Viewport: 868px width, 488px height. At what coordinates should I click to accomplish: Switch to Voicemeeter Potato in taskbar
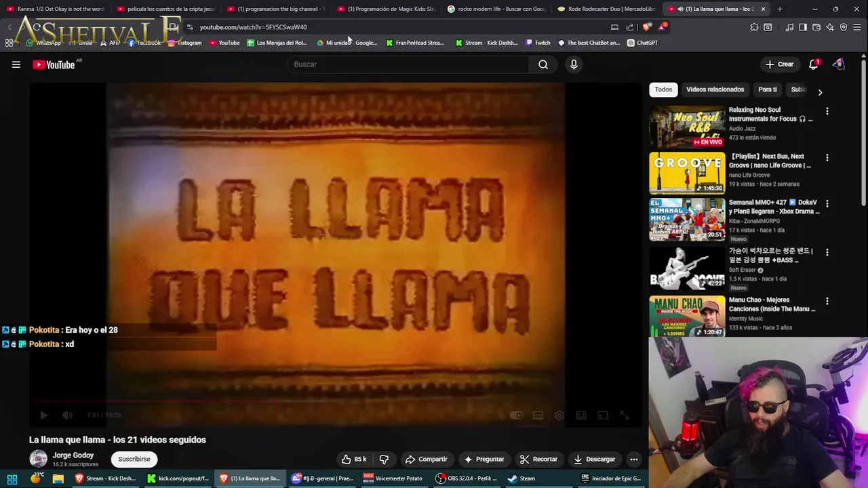click(x=393, y=479)
